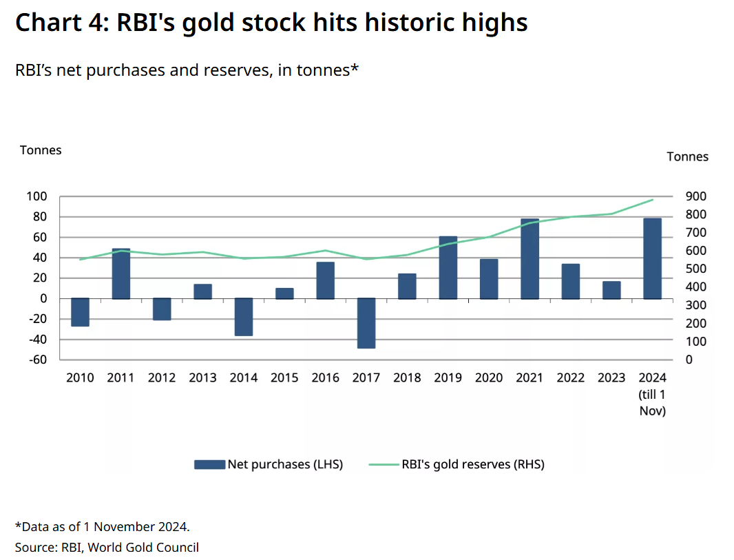The image size is (734, 560).
Task: Toggle the Net purchases (LHS) legend label
Action: 285,464
